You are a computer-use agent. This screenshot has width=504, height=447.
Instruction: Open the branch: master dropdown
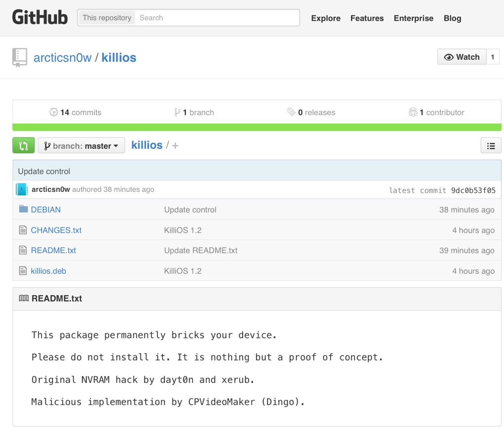point(82,146)
